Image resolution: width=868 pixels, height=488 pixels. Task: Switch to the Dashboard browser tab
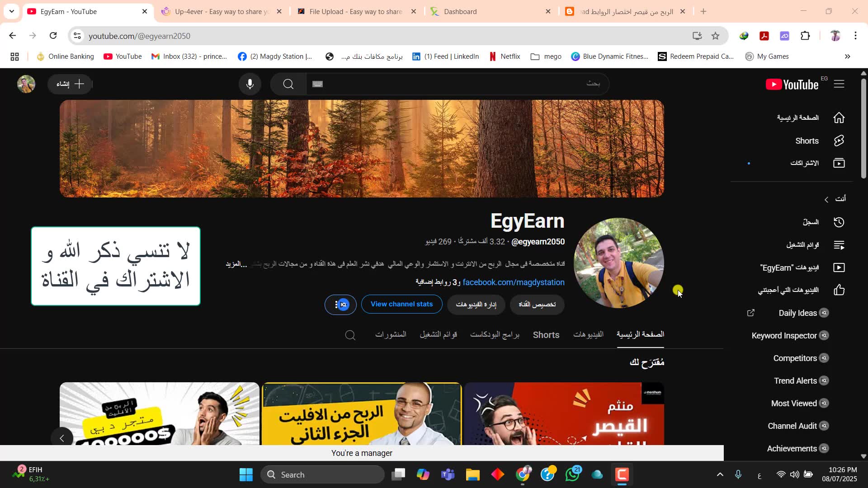tap(491, 11)
